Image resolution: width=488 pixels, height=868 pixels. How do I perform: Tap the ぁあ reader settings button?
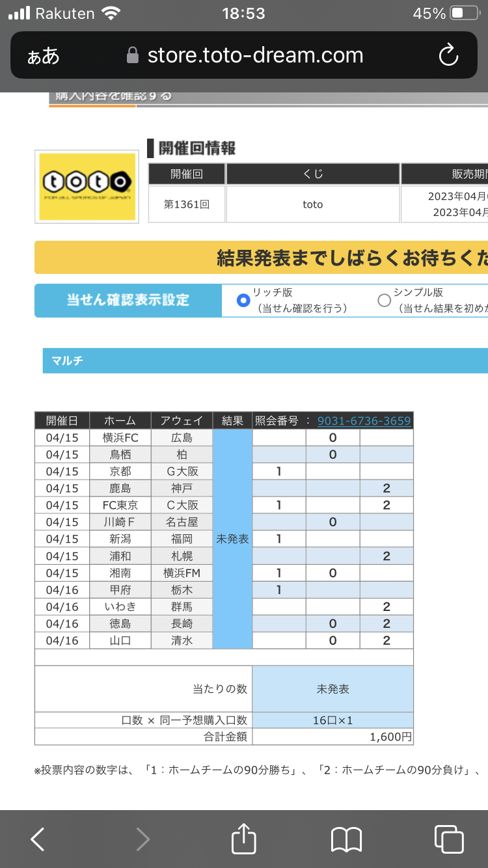44,56
